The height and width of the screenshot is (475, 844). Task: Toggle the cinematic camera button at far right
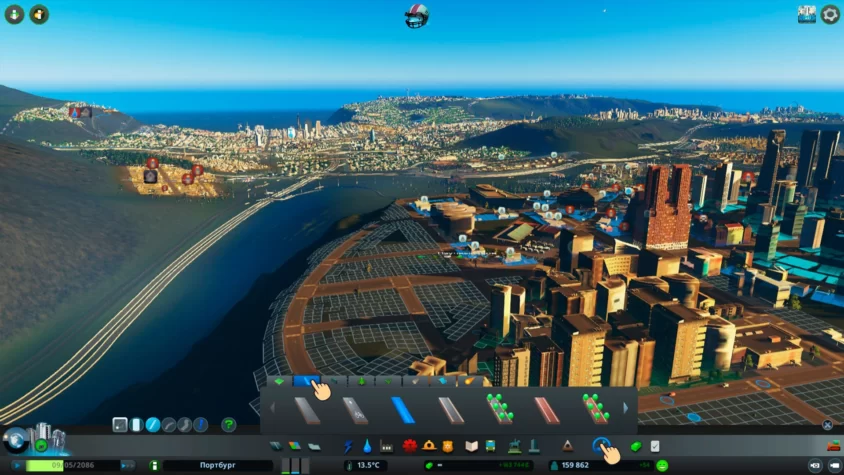[x=834, y=465]
